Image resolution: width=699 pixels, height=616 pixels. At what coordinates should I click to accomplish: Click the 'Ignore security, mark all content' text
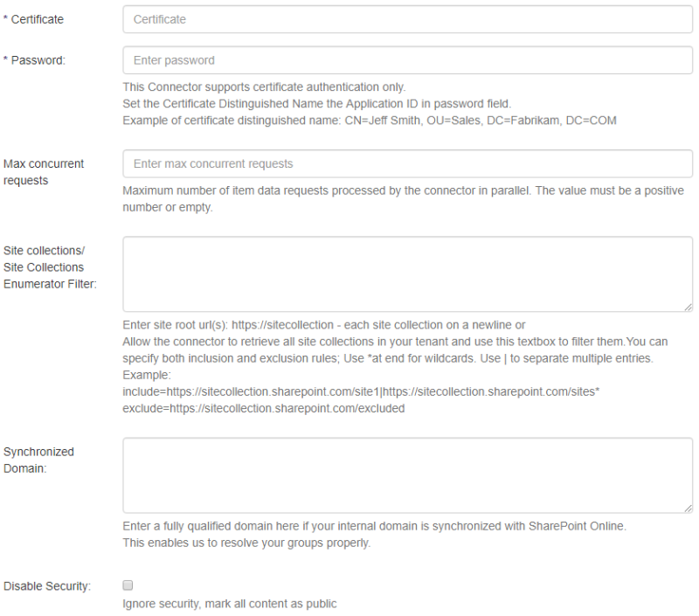coord(229,603)
